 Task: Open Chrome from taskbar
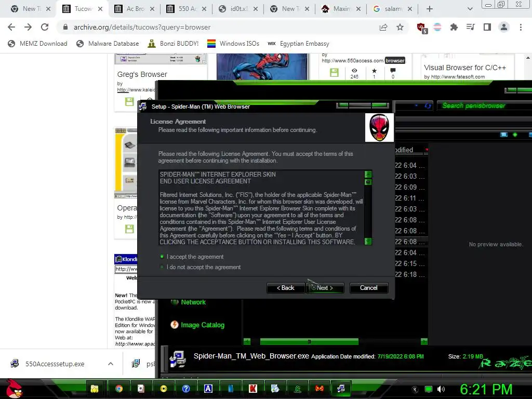[x=119, y=389]
